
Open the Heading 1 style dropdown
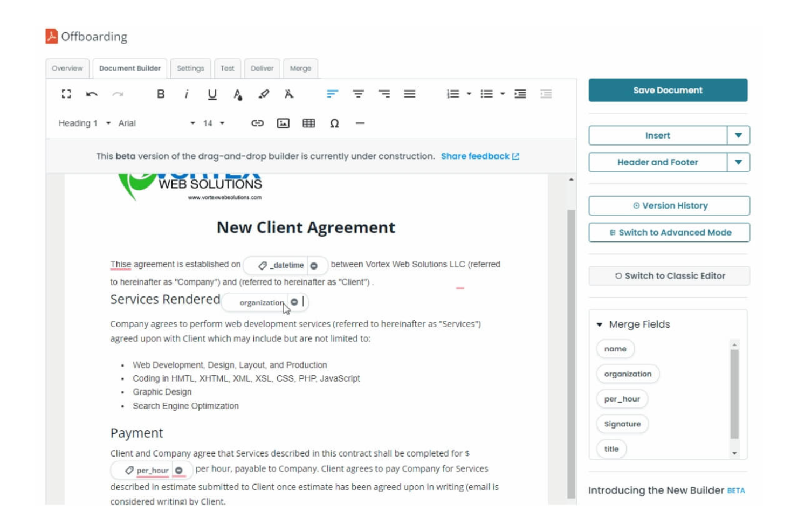(81, 123)
